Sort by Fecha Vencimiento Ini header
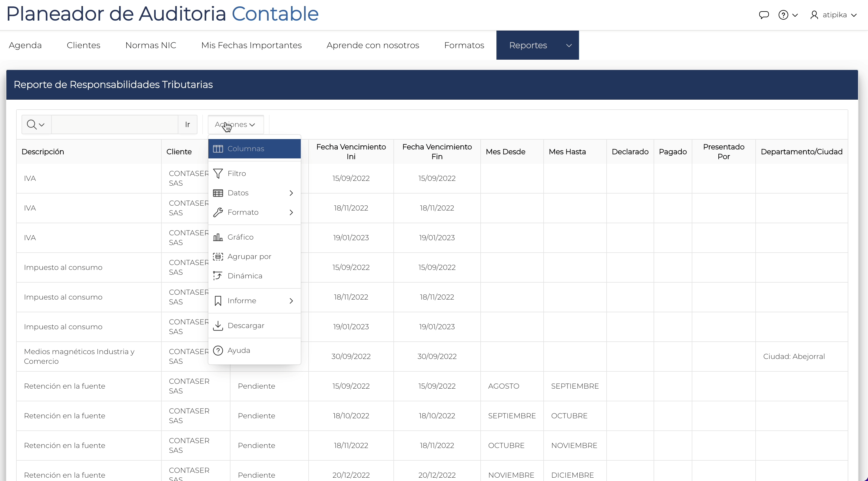The image size is (868, 481). [x=351, y=152]
